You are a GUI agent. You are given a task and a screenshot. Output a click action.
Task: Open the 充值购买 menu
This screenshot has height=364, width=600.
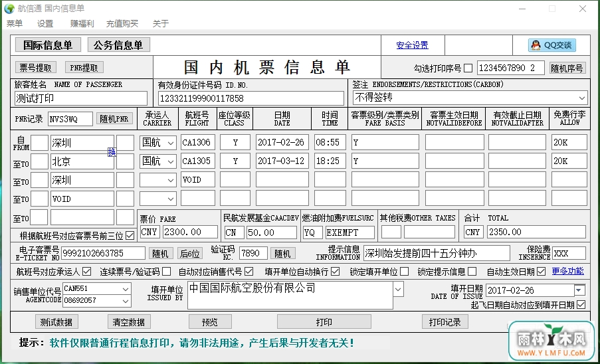122,23
